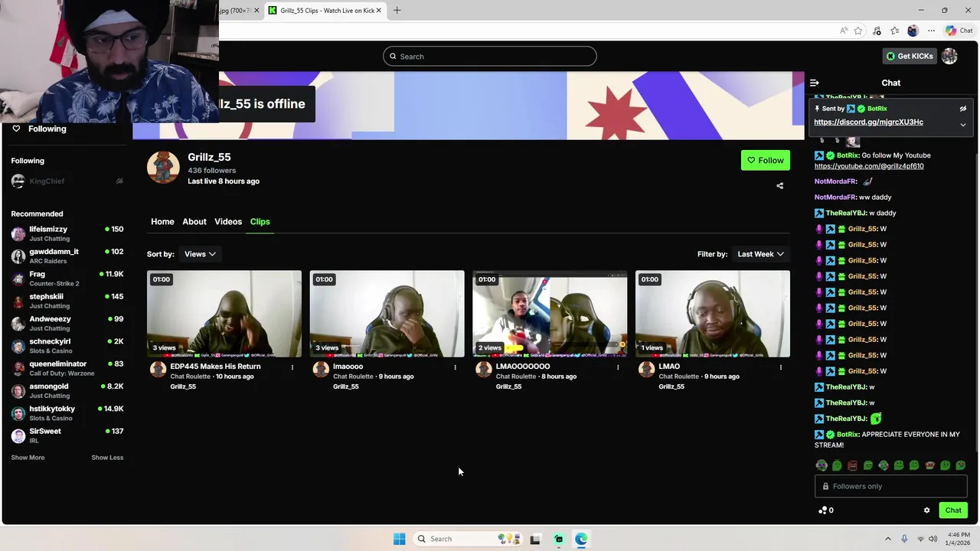Image resolution: width=980 pixels, height=551 pixels.
Task: Open options menu for LMAOOOOOOO clip
Action: pos(618,367)
